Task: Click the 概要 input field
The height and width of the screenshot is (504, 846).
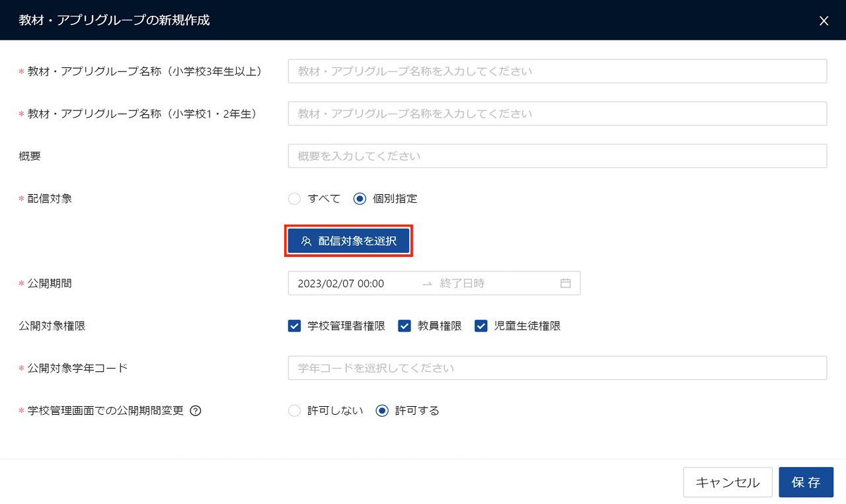Action: click(x=557, y=156)
